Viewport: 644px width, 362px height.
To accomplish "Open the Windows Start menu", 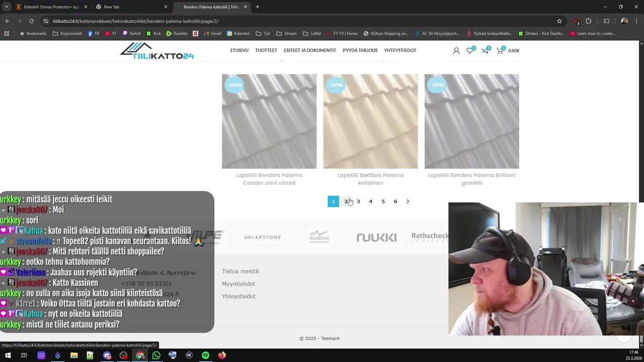I will [x=8, y=355].
